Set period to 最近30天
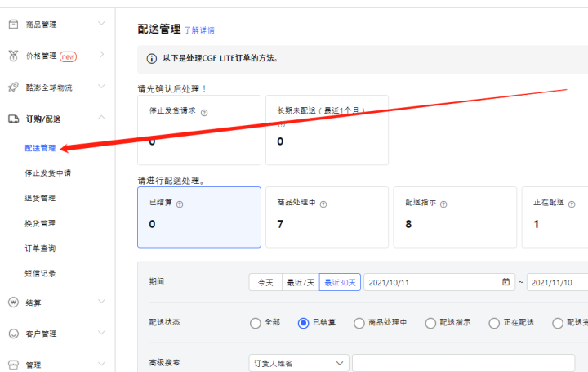This screenshot has width=588, height=372. [340, 282]
